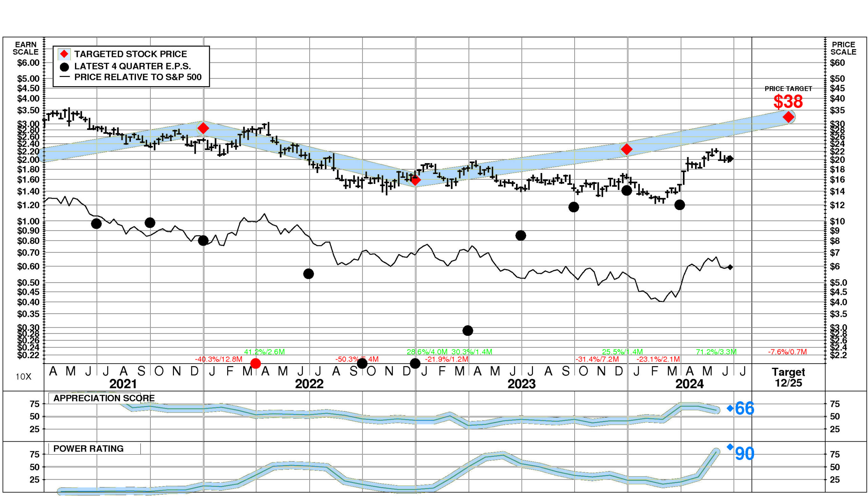Click the lowest E.P.S. dot near $0.29

467,330
